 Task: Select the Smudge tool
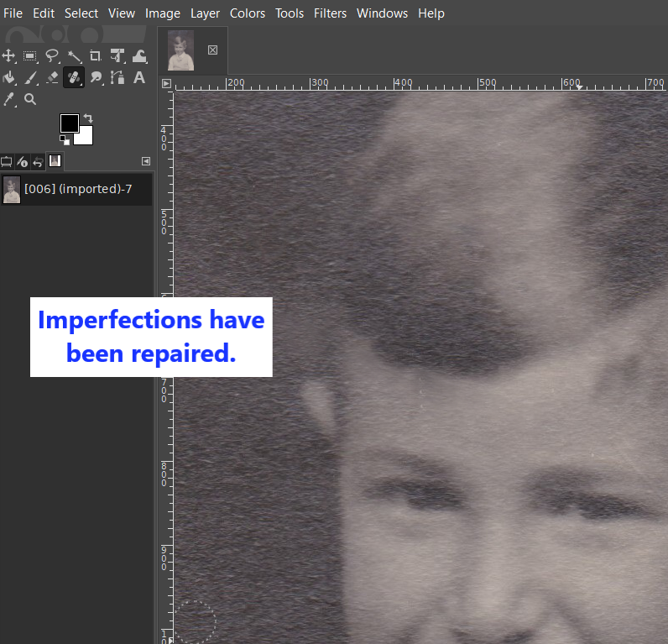97,77
